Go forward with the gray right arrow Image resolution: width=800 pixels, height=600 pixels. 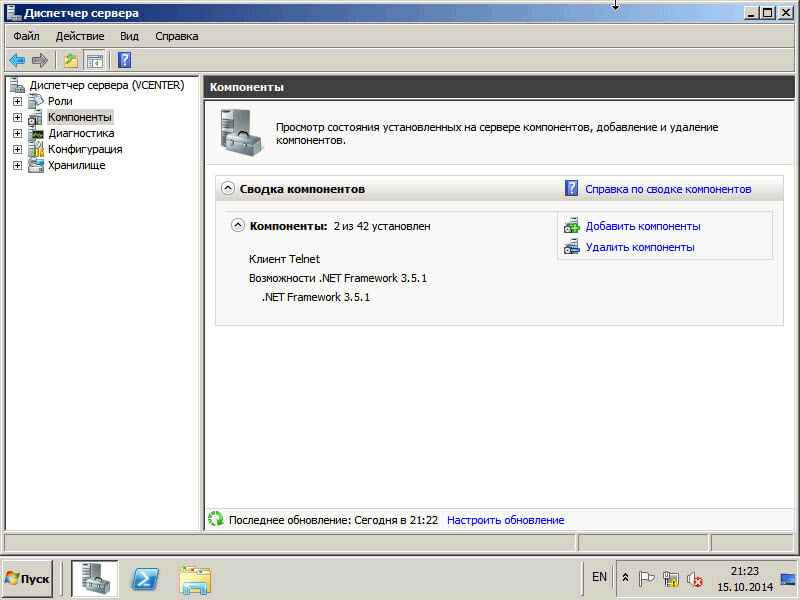point(40,60)
